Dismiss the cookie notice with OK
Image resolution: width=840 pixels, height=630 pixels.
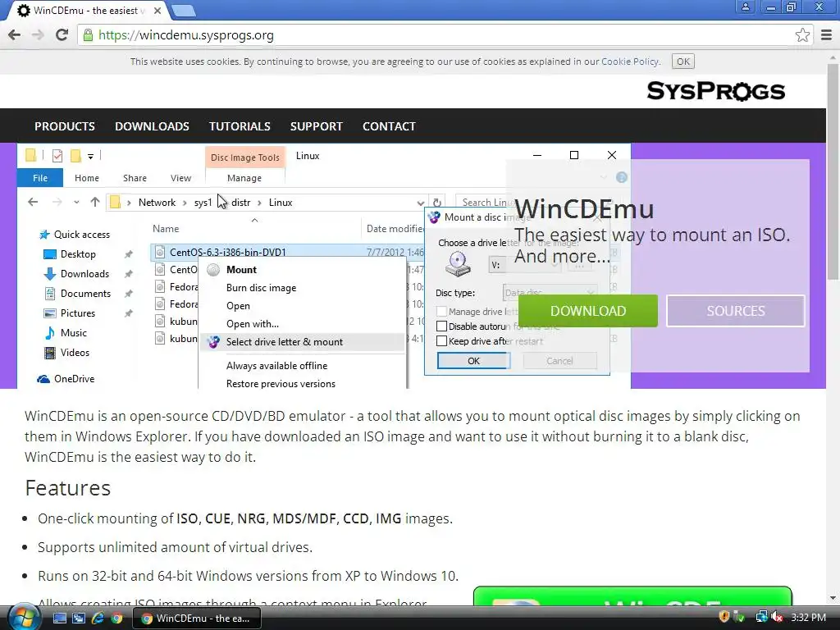pos(683,62)
